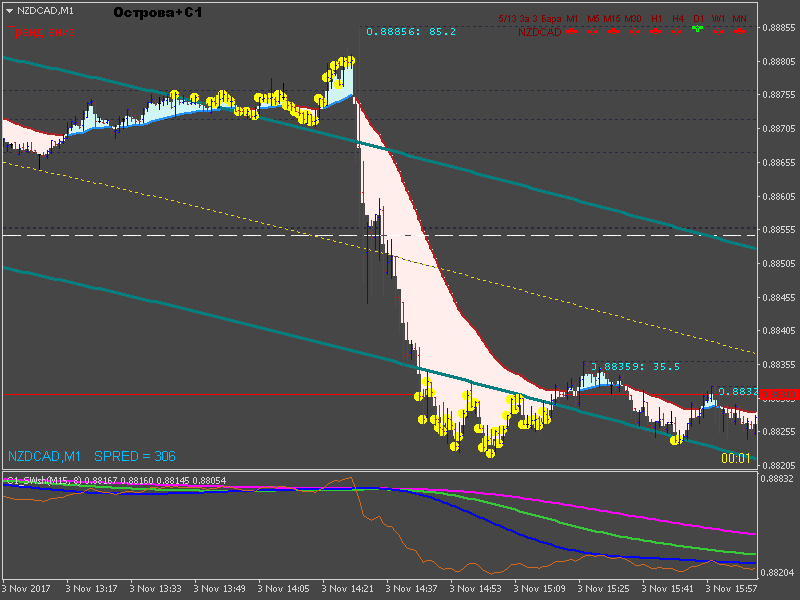Select the M1 timeframe header label
This screenshot has width=800, height=600.
(x=572, y=19)
